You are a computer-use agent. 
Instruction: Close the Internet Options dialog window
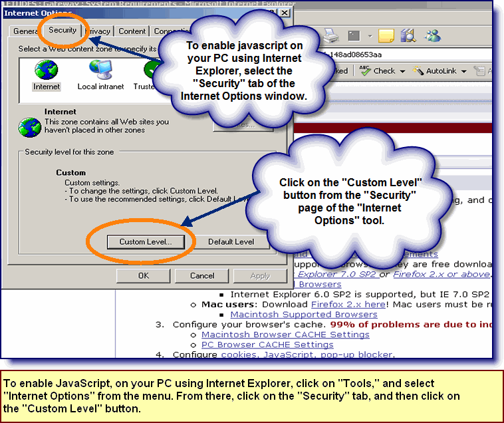[285, 13]
